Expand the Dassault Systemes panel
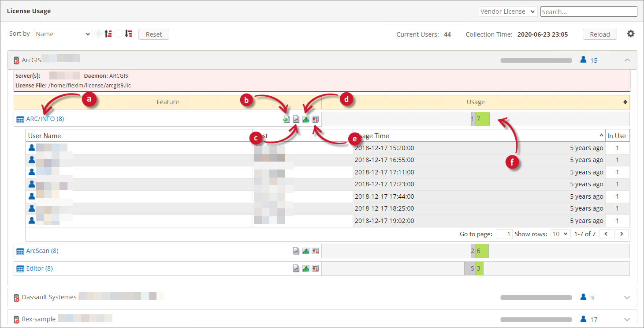Image resolution: width=644 pixels, height=328 pixels. (627, 298)
